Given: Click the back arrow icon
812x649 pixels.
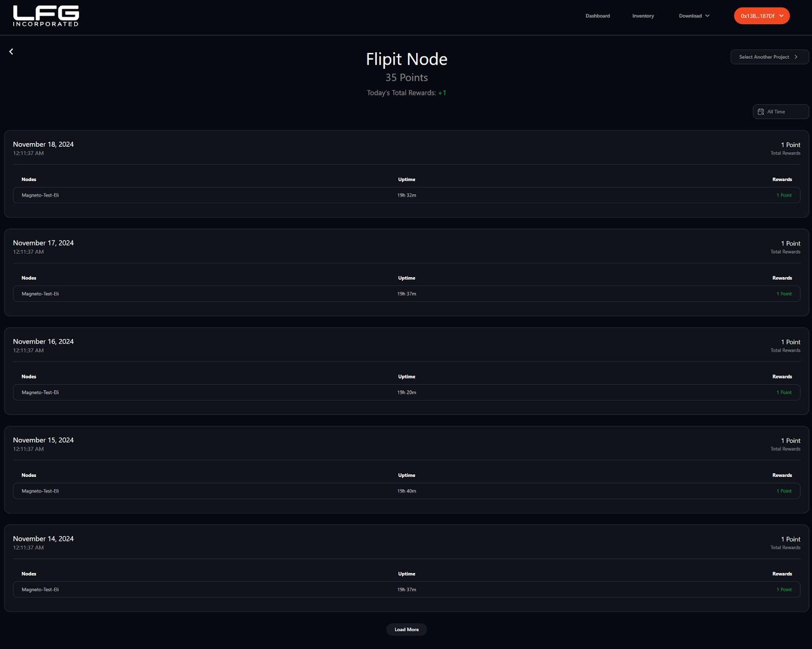Looking at the screenshot, I should click(11, 52).
